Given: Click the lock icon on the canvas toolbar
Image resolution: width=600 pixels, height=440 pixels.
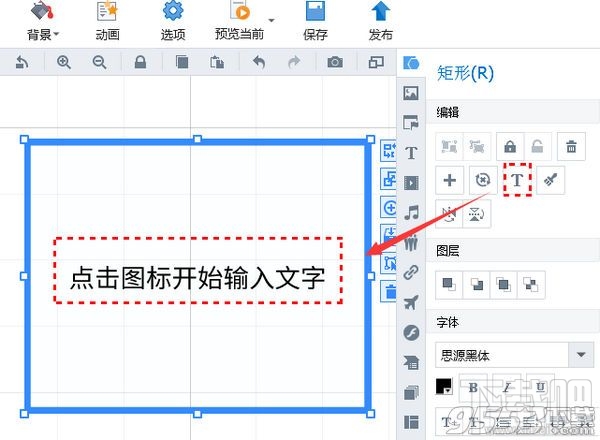Looking at the screenshot, I should pos(140,62).
